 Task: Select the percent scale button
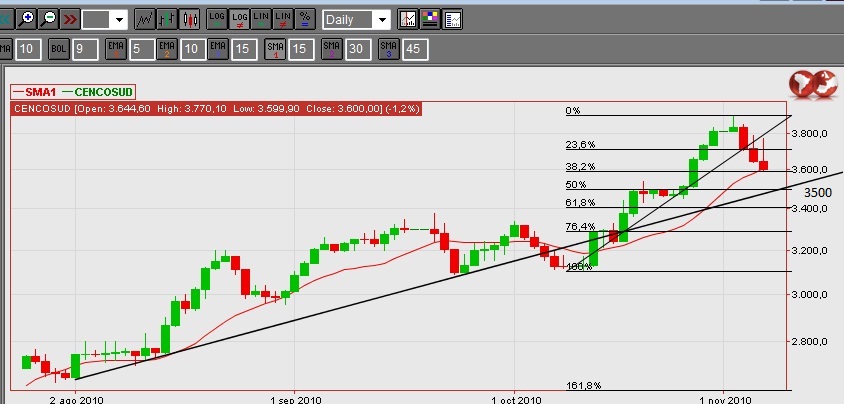pyautogui.click(x=305, y=20)
